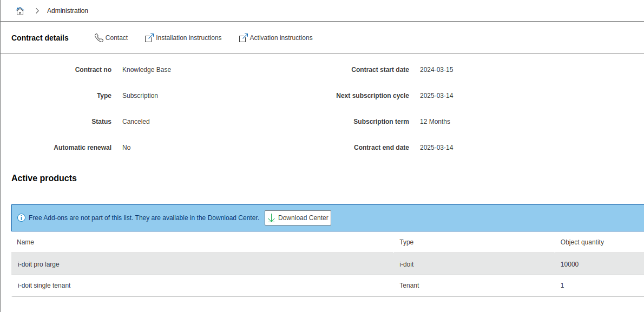
Task: Click the next subscription cycle date value
Action: click(437, 96)
